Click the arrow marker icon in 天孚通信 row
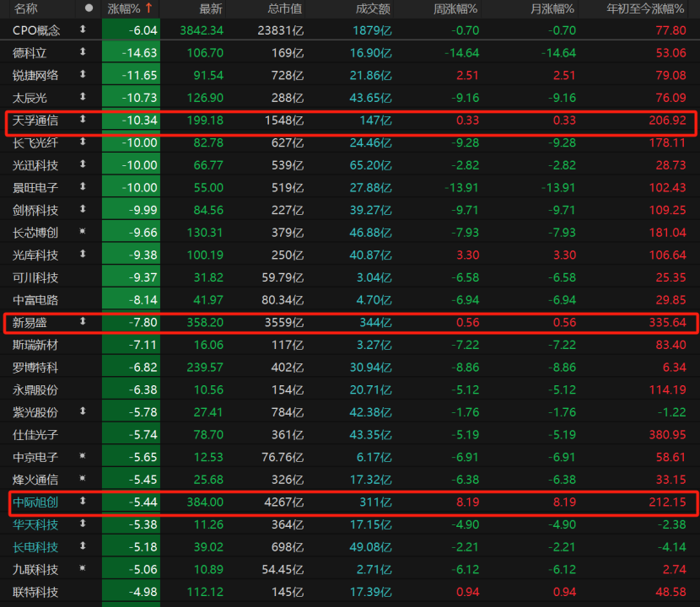The height and width of the screenshot is (607, 700). [83, 120]
